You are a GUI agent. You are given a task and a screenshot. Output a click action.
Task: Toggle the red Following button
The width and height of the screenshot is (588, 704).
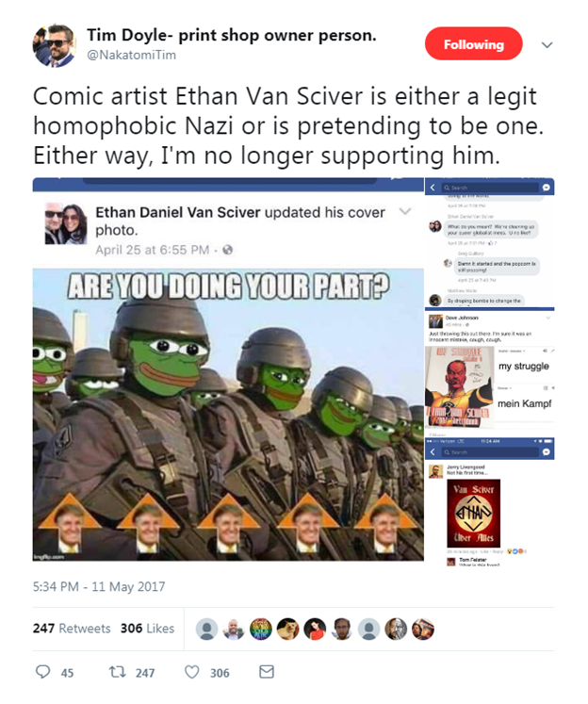point(474,44)
